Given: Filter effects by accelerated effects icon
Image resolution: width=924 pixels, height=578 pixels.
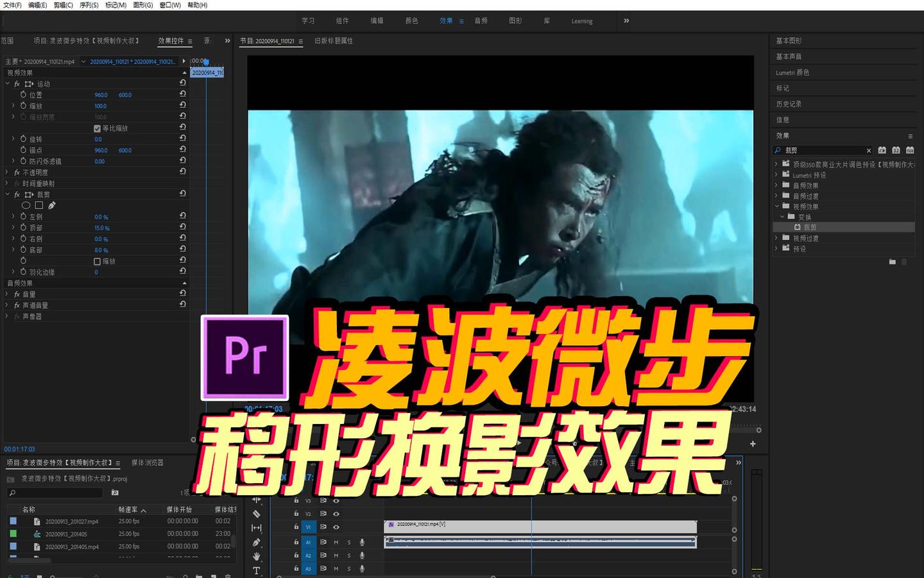Looking at the screenshot, I should click(x=882, y=150).
